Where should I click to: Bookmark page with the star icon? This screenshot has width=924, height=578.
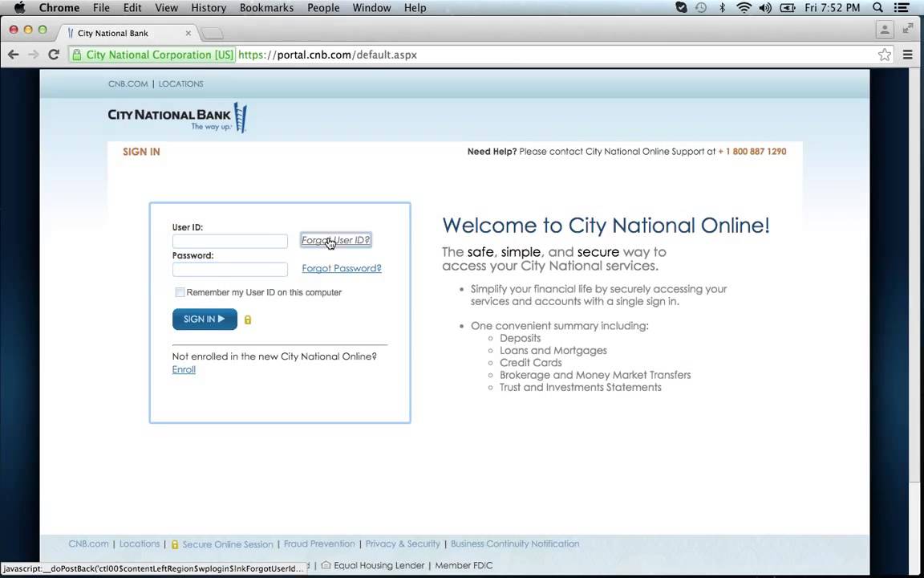[885, 55]
